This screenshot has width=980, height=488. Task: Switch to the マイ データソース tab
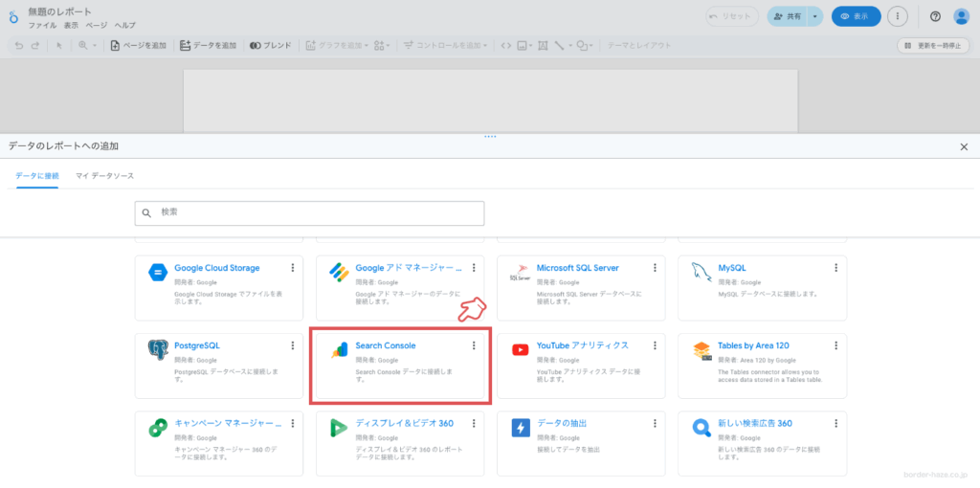point(105,176)
